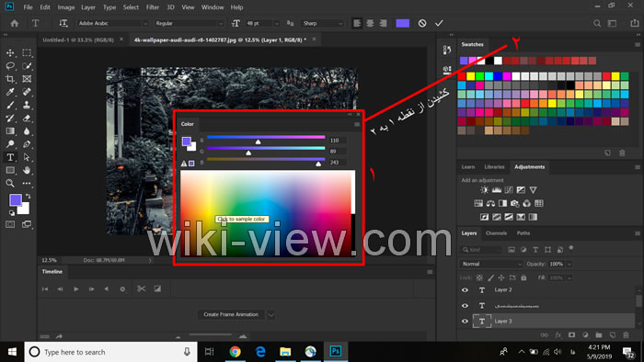This screenshot has height=362, width=644.
Task: Go to first frame in Timeline
Action: tap(45, 289)
